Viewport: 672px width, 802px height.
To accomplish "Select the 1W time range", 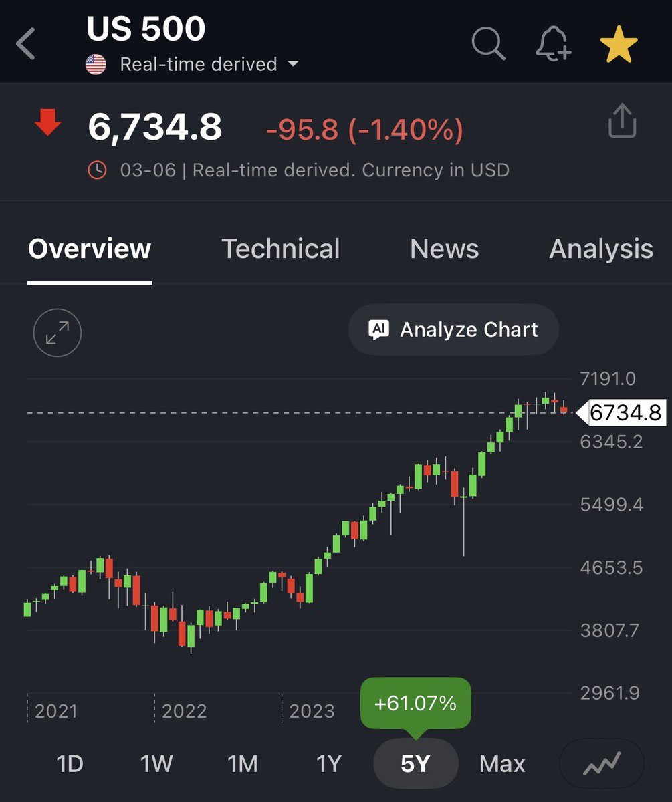I will click(156, 763).
